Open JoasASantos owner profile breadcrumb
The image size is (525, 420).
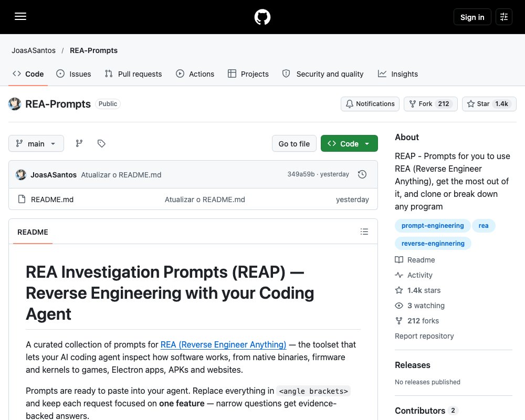point(34,50)
